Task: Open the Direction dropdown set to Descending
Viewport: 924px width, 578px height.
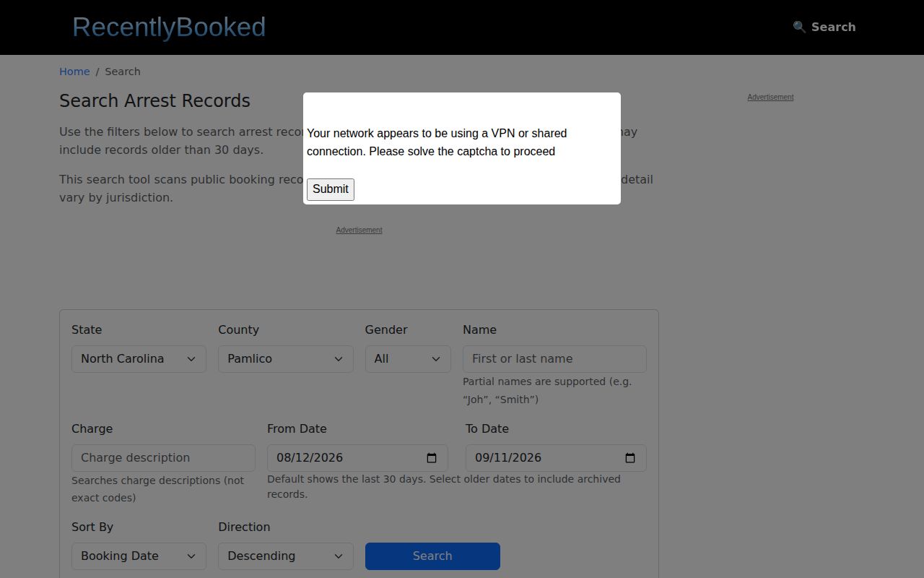Action: [x=286, y=556]
